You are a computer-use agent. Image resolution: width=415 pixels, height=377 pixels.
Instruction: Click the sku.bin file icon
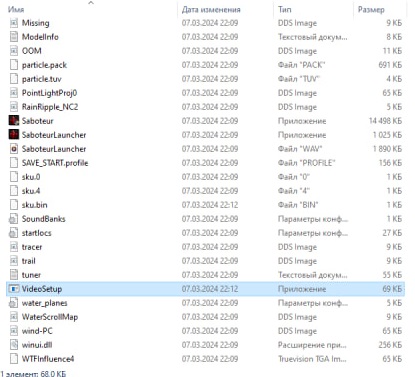(14, 205)
